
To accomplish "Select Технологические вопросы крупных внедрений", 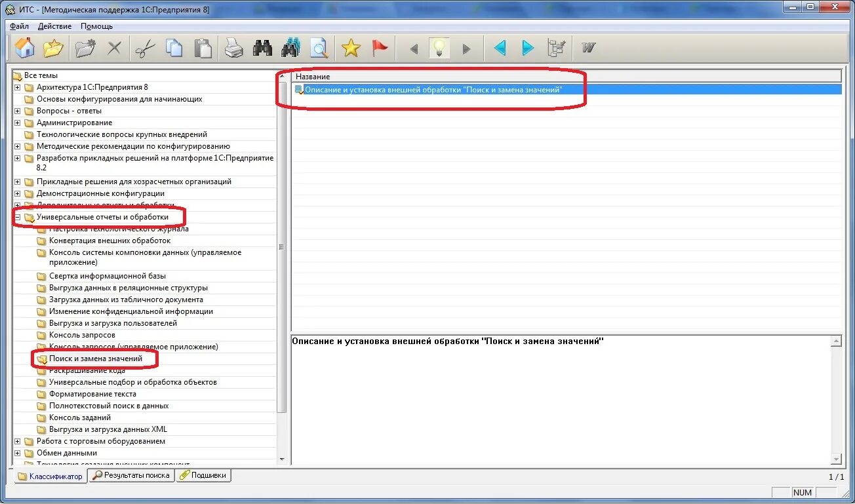I will (x=122, y=134).
